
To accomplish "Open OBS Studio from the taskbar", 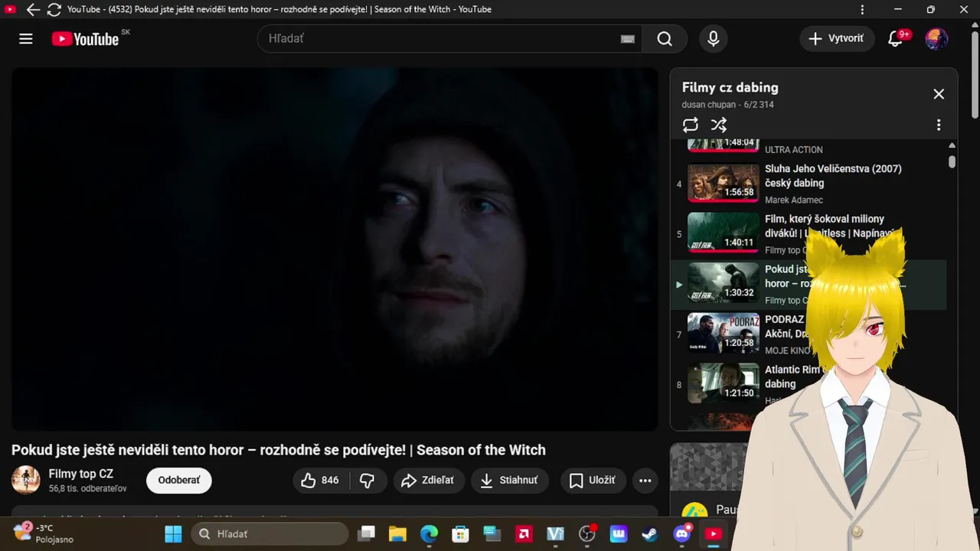I will click(587, 534).
